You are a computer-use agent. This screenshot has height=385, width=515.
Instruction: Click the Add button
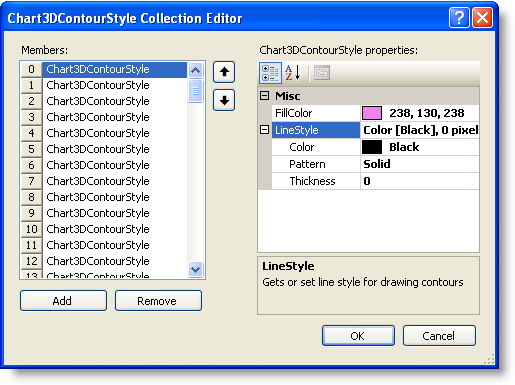(x=63, y=301)
